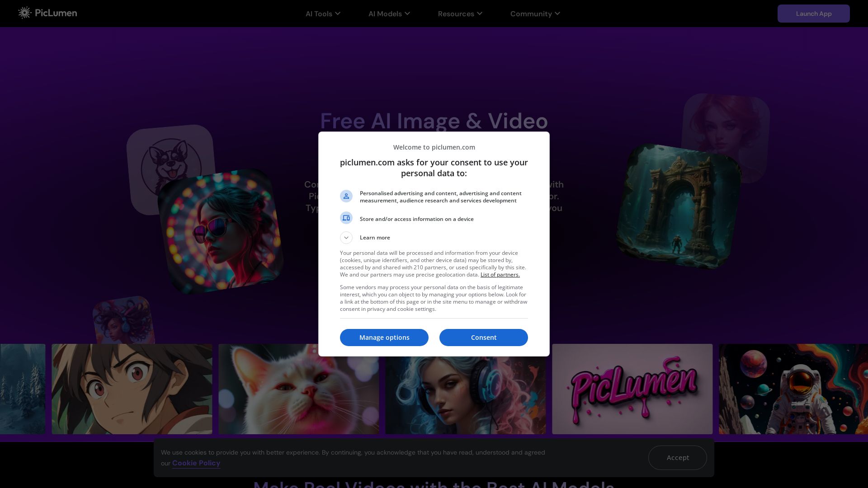Expand the Resources menu
This screenshot has width=868, height=488.
point(460,14)
